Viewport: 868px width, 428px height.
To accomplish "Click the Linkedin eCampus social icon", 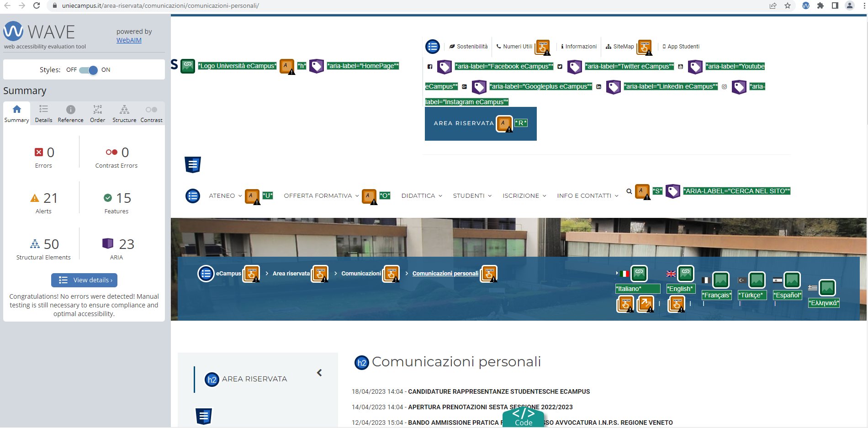I will 599,87.
